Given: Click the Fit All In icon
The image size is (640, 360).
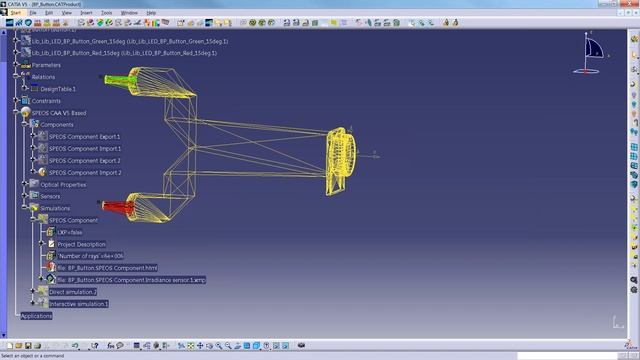Looking at the screenshot, I should click(x=191, y=346).
